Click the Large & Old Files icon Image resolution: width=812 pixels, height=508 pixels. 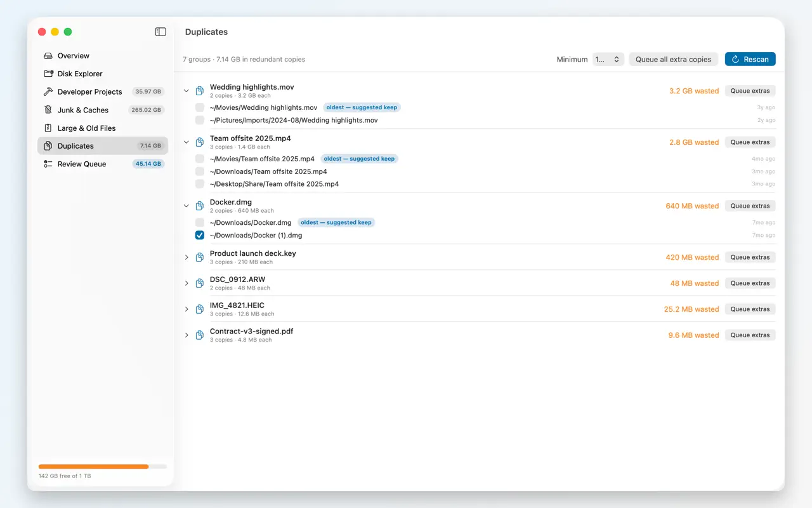(48, 128)
